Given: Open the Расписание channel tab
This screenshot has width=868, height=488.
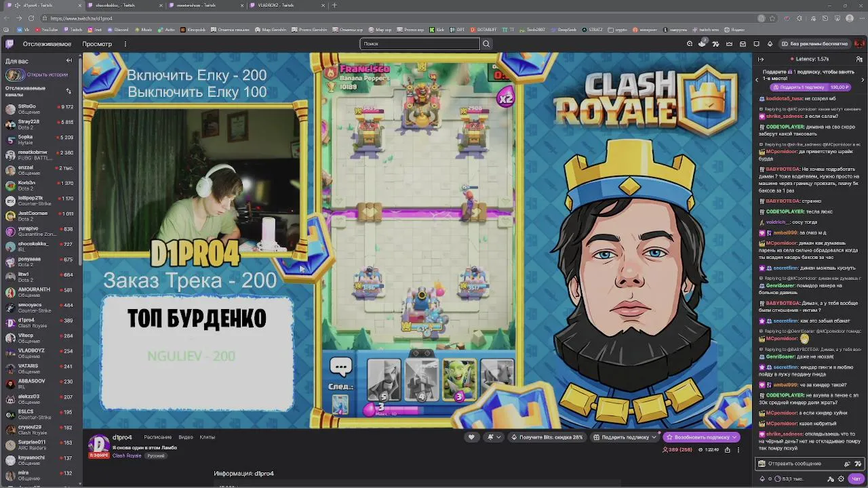Looking at the screenshot, I should coord(158,437).
